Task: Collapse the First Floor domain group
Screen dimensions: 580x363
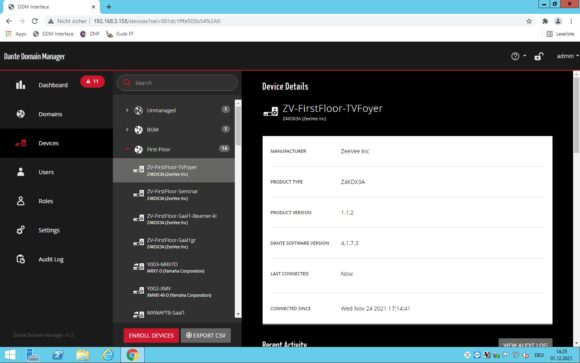Action: [x=127, y=149]
